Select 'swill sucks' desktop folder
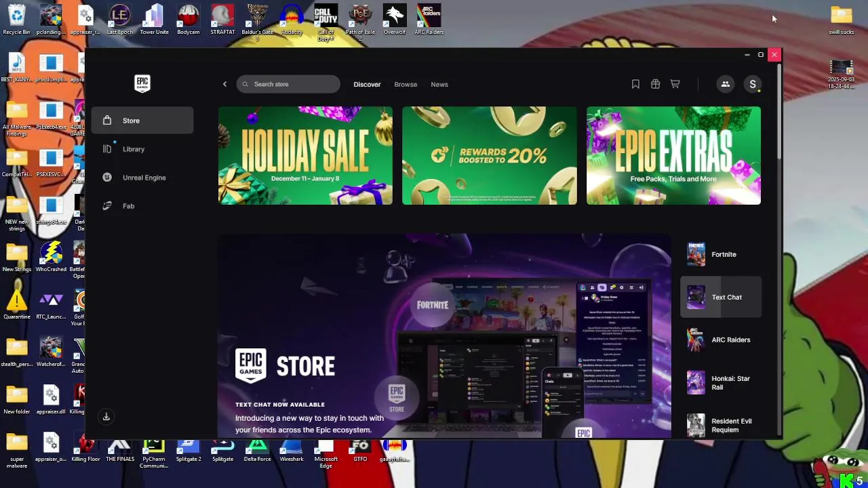This screenshot has height=488, width=868. click(841, 19)
